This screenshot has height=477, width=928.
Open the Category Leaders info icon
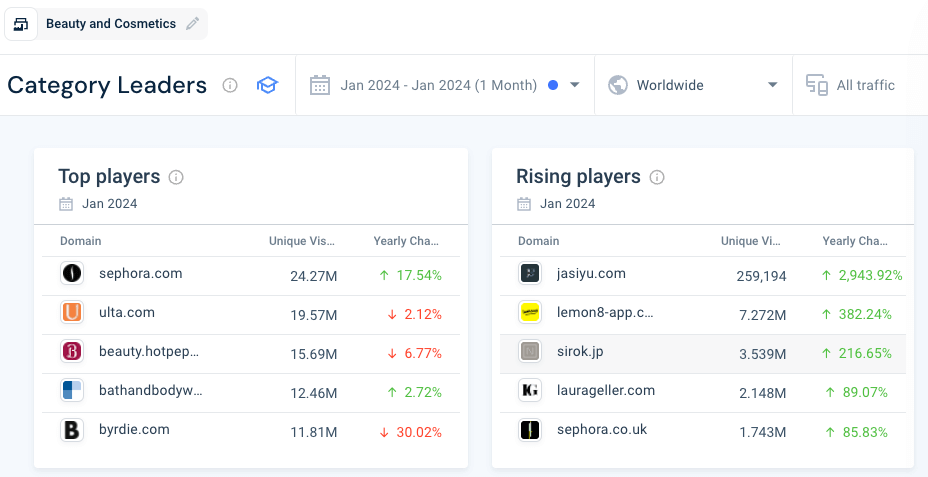click(230, 85)
